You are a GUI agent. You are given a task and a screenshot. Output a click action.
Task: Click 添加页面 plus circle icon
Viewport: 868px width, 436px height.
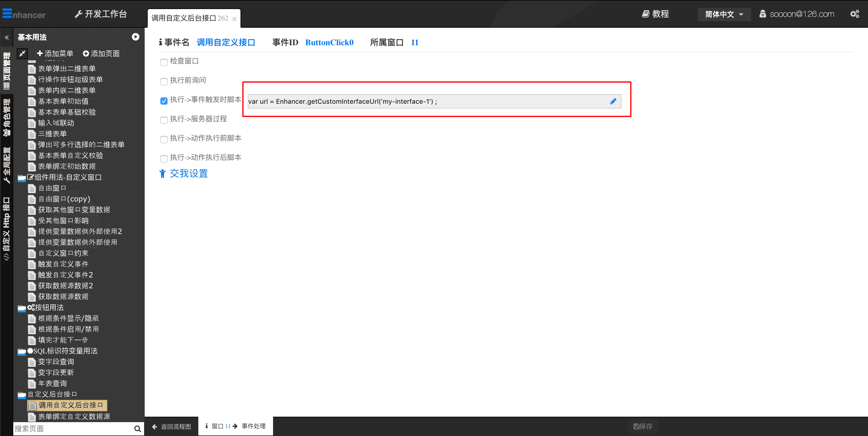coord(86,53)
